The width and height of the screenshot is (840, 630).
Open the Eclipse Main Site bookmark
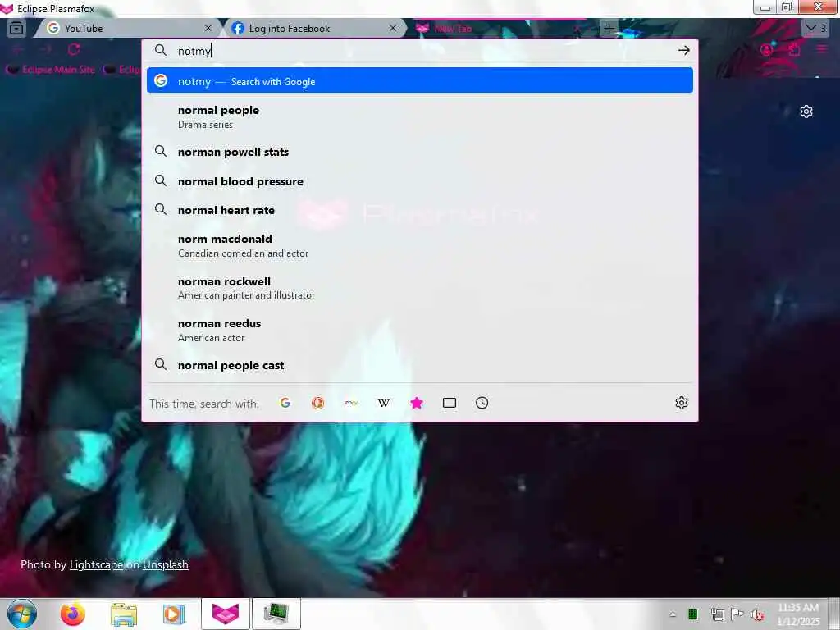51,69
